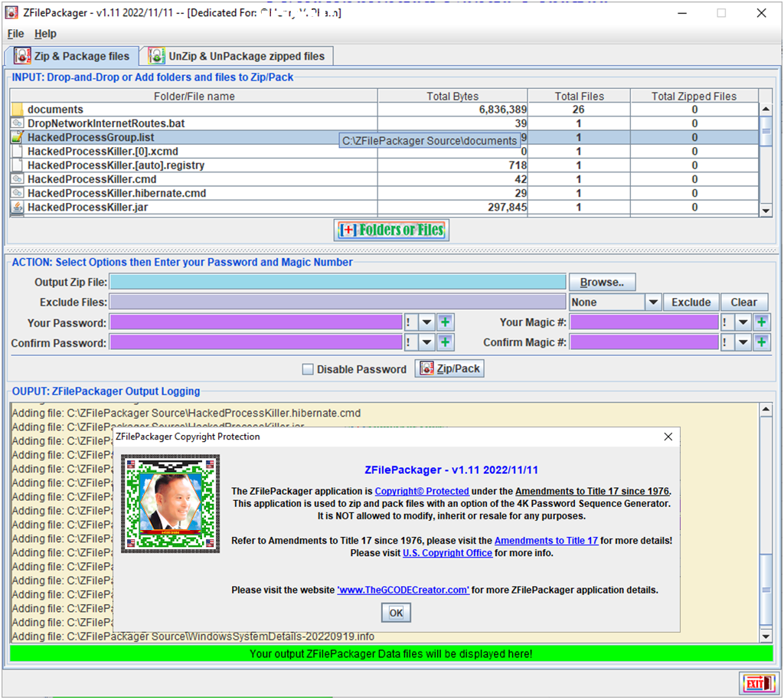Click the documents folder icon in the file list
The width and height of the screenshot is (784, 700).
[18, 110]
